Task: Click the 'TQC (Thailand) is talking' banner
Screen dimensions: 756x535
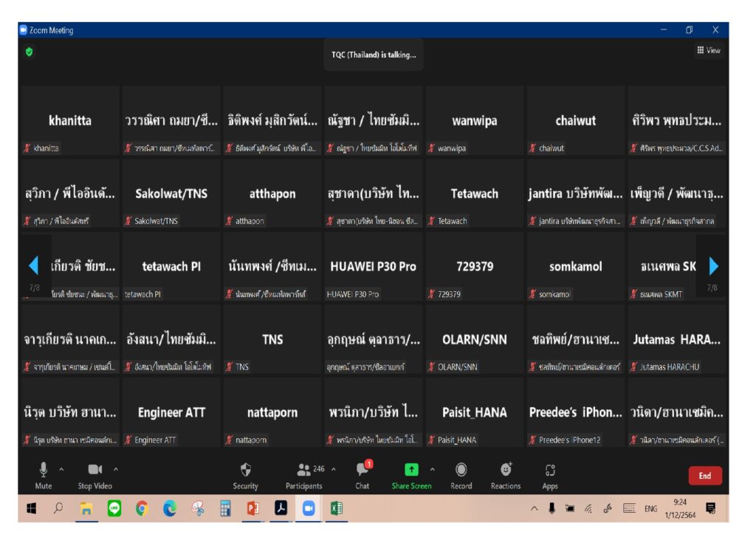Action: 374,55
